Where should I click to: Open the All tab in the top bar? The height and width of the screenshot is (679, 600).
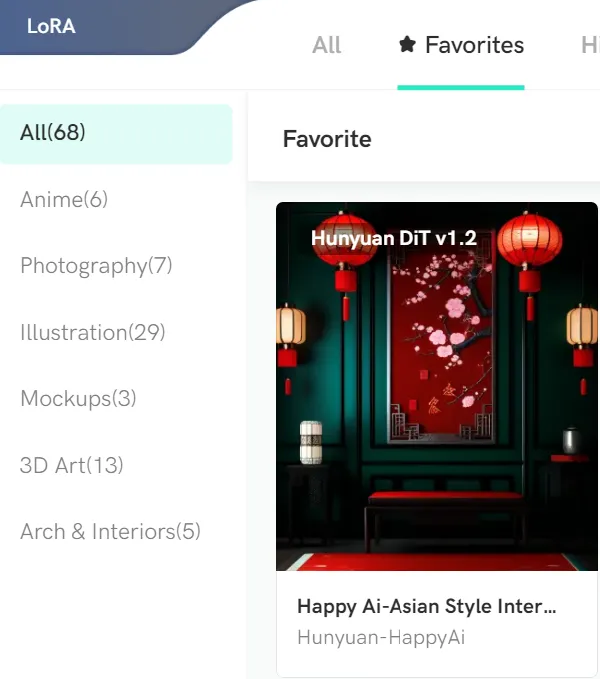(x=326, y=45)
